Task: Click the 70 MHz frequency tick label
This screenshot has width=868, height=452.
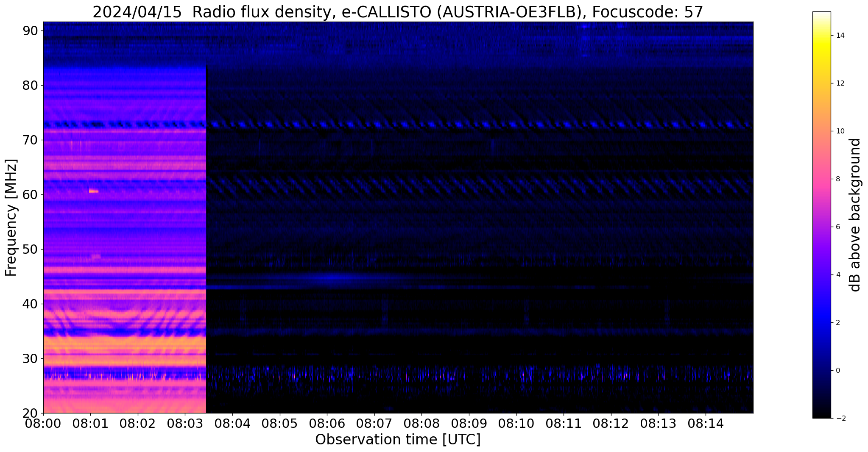Action: click(30, 140)
